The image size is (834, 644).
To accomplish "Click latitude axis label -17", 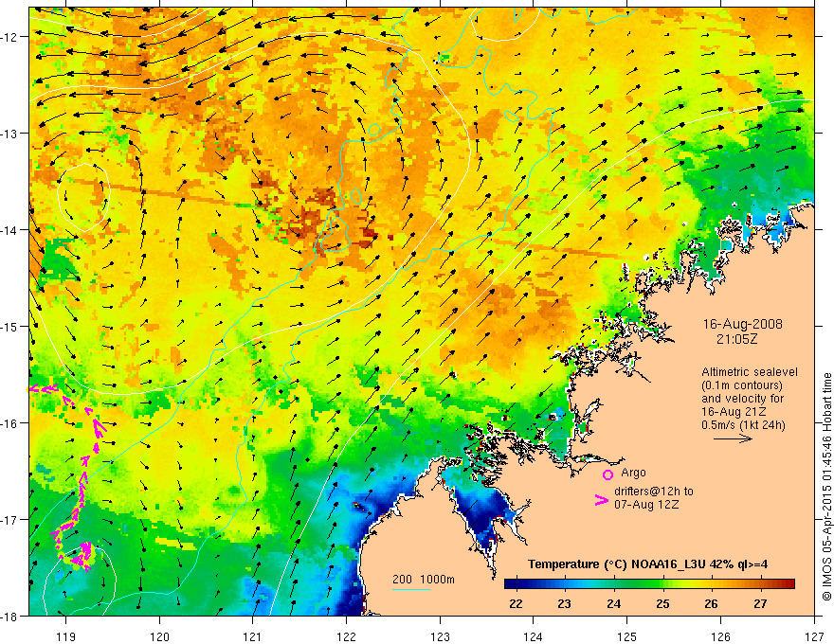I will pyautogui.click(x=9, y=520).
